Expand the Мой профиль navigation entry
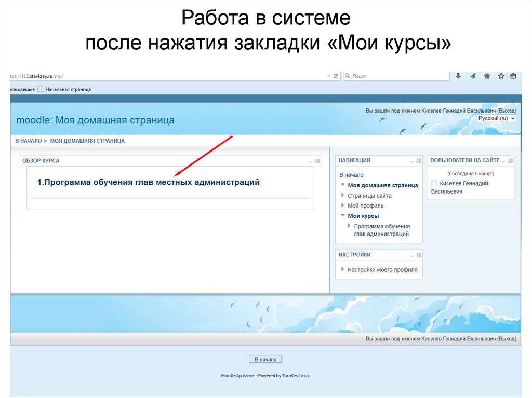The width and height of the screenshot is (532, 398). coord(342,205)
